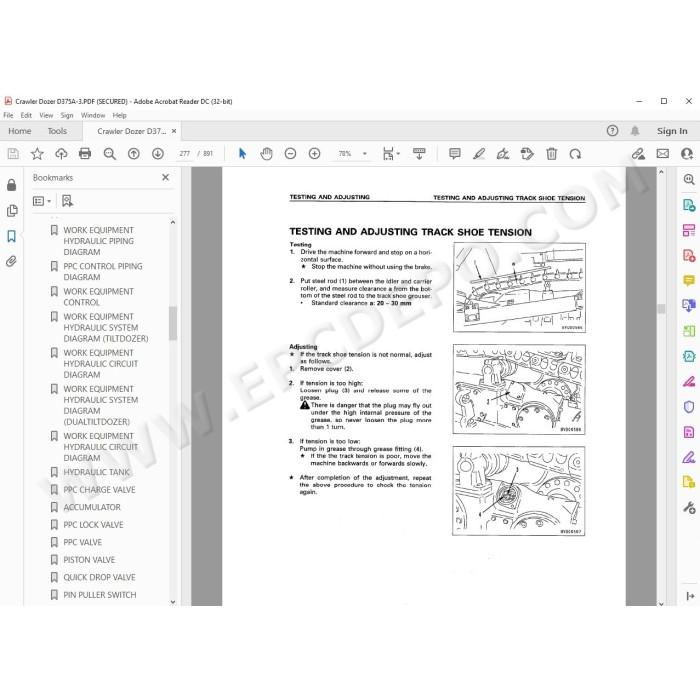This screenshot has height=700, width=700.
Task: Click the Save file icon
Action: click(13, 154)
